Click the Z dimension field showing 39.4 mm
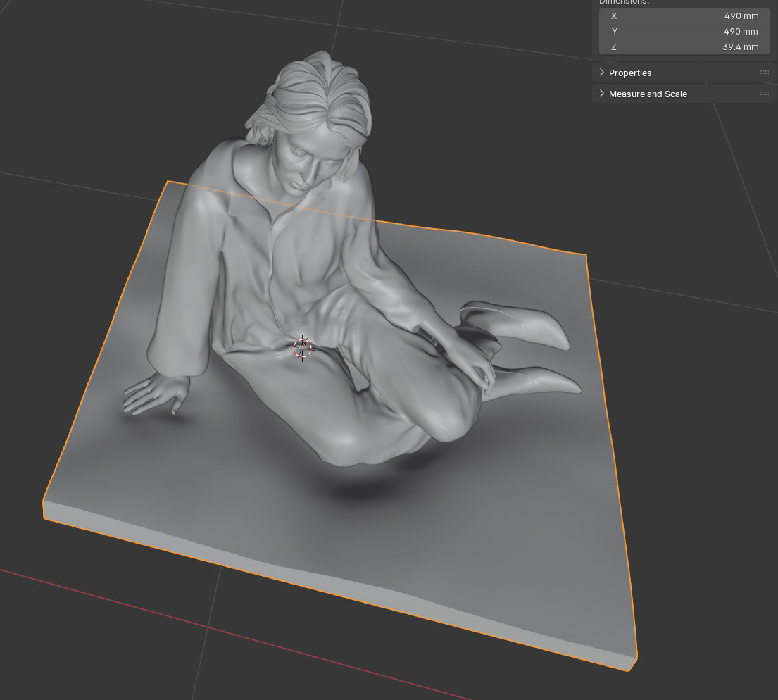This screenshot has width=778, height=700. [x=684, y=46]
